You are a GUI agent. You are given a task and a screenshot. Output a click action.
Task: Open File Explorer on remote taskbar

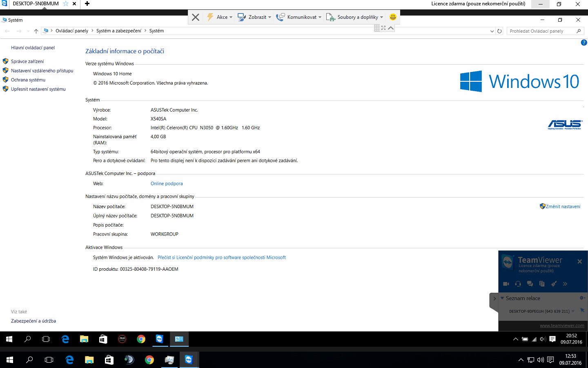point(84,339)
